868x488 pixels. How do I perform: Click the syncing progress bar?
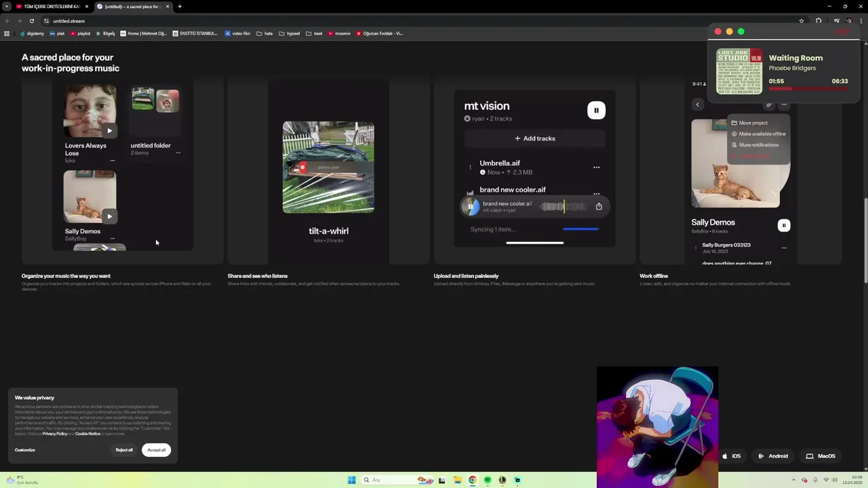click(x=580, y=229)
